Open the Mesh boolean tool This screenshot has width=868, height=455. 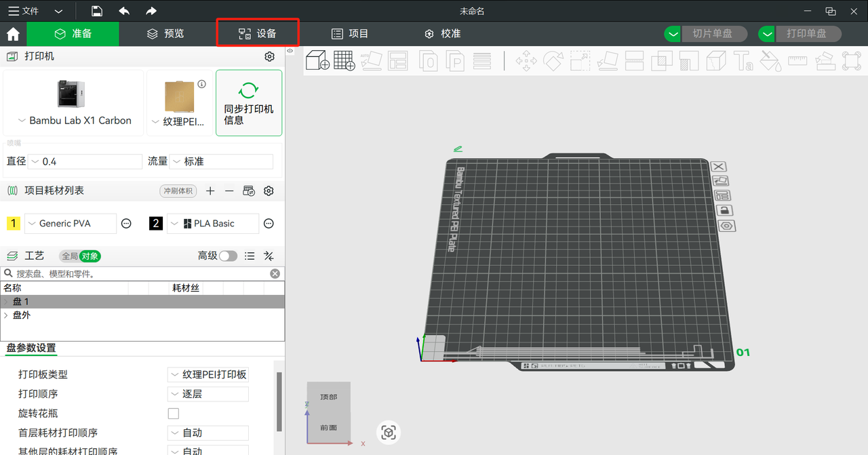coord(662,61)
